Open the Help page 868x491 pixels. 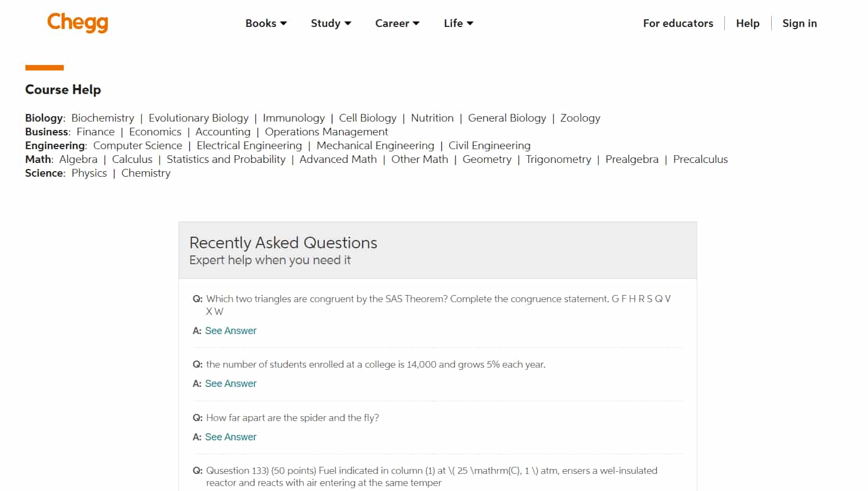pyautogui.click(x=747, y=23)
